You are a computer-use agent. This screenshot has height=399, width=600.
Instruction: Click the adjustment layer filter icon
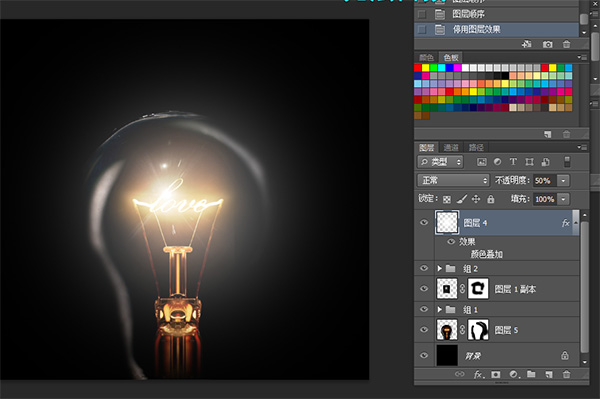point(497,162)
